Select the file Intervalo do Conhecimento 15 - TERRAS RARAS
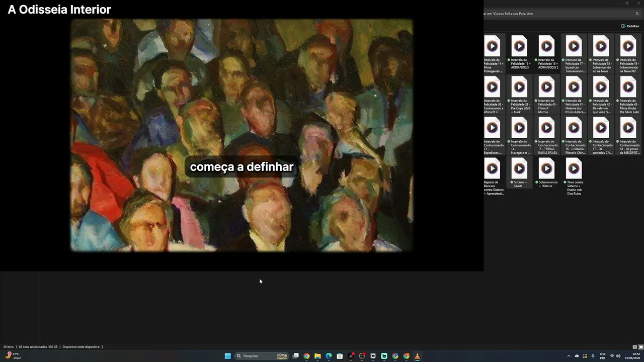The height and width of the screenshot is (362, 644). coord(547,136)
